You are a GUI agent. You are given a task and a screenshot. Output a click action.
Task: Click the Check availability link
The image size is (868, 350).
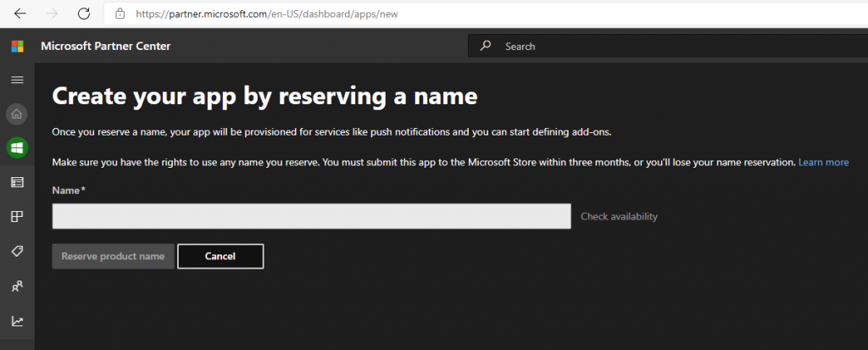[619, 217]
